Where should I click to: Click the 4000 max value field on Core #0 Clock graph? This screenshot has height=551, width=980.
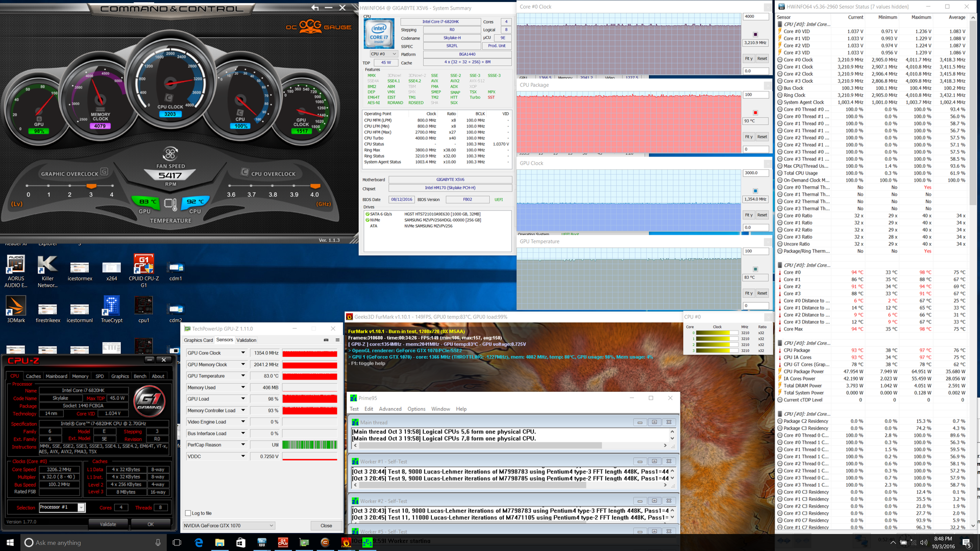point(755,16)
